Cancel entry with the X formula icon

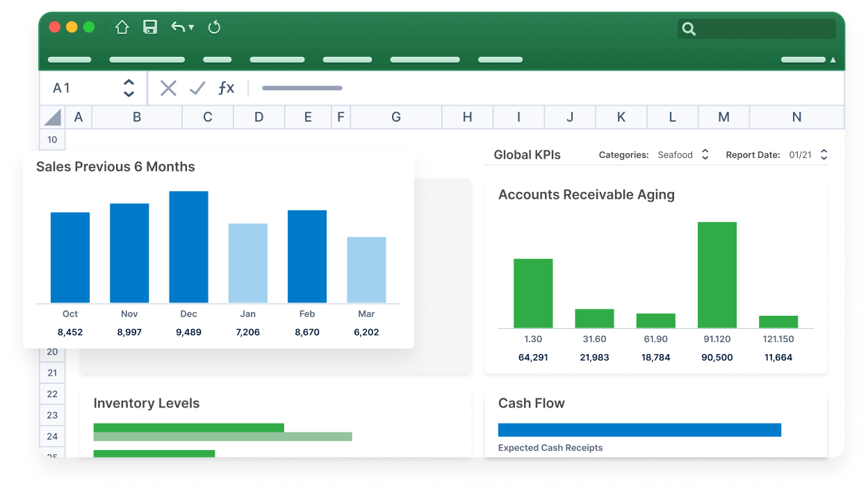click(168, 88)
